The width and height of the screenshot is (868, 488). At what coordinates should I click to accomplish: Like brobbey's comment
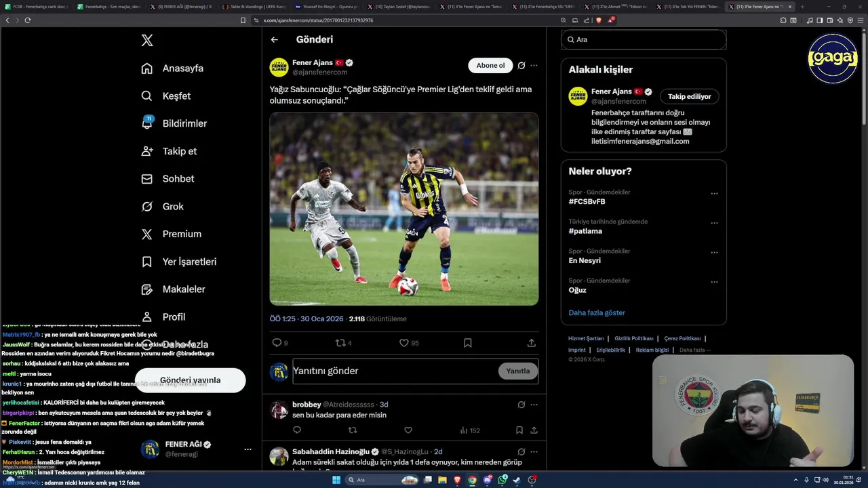click(x=408, y=430)
